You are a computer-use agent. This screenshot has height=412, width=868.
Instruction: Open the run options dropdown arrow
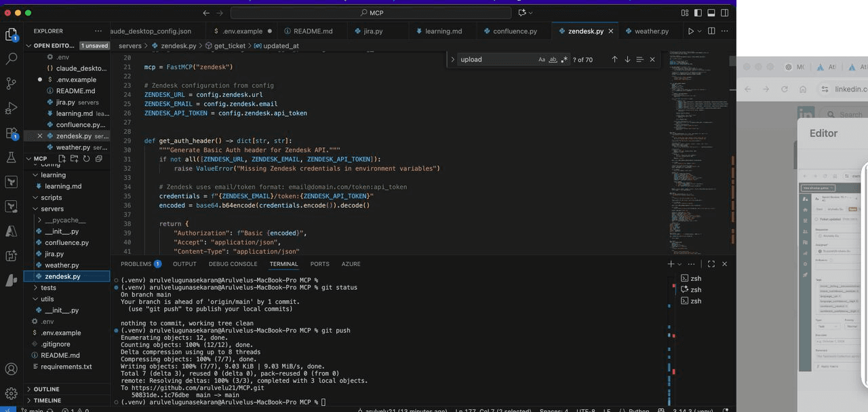click(700, 31)
